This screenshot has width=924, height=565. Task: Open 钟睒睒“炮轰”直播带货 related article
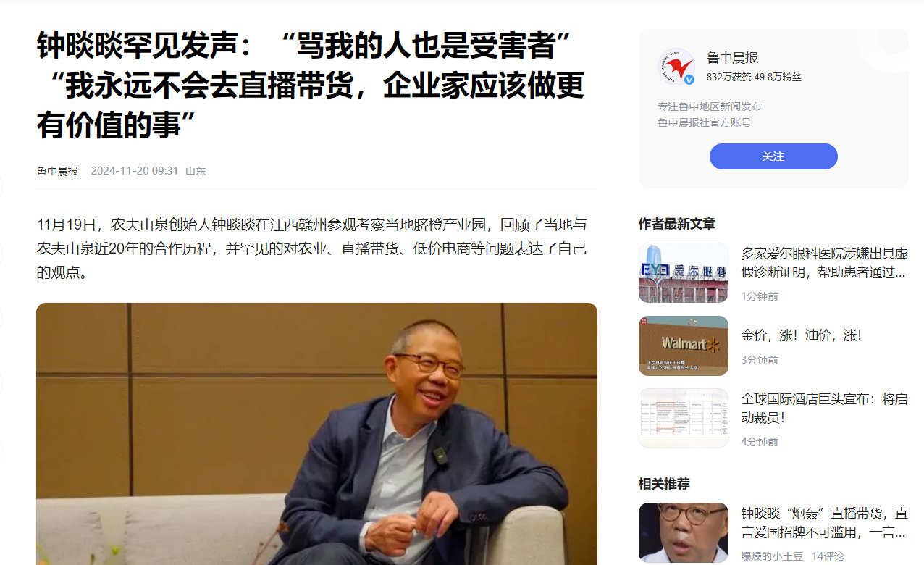[824, 523]
